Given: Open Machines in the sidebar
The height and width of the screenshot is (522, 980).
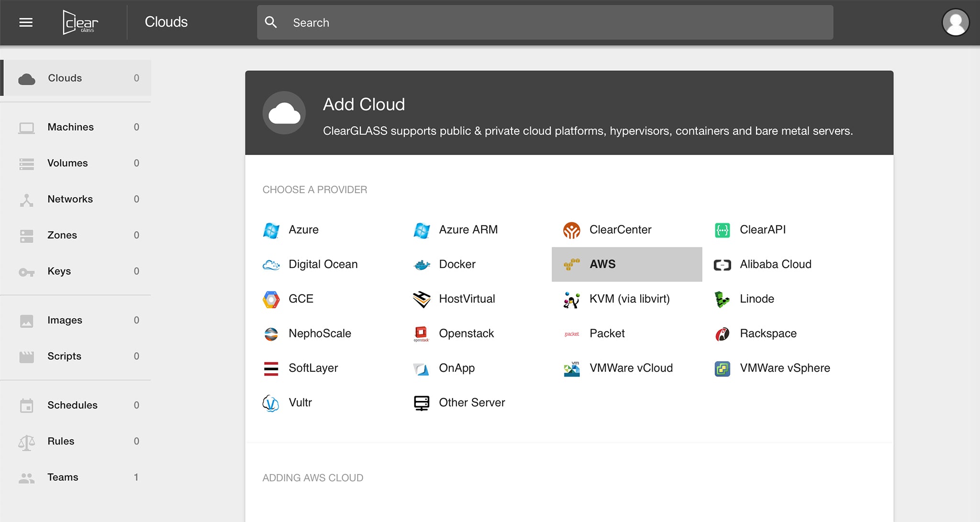Looking at the screenshot, I should (x=70, y=127).
